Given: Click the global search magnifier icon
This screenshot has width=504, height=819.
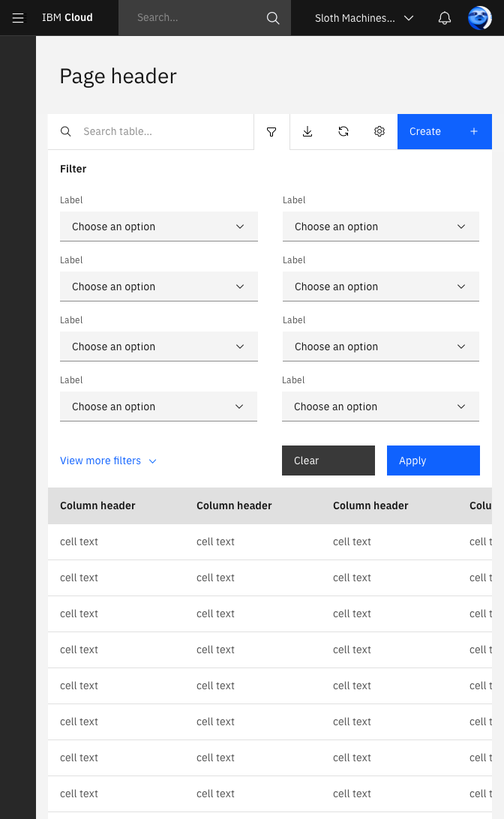Looking at the screenshot, I should tap(273, 18).
